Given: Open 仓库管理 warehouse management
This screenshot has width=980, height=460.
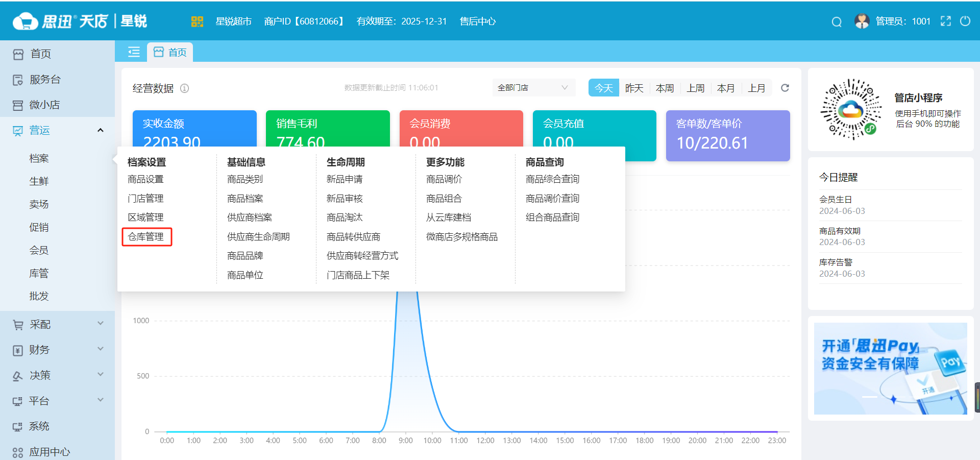Looking at the screenshot, I should click(147, 236).
